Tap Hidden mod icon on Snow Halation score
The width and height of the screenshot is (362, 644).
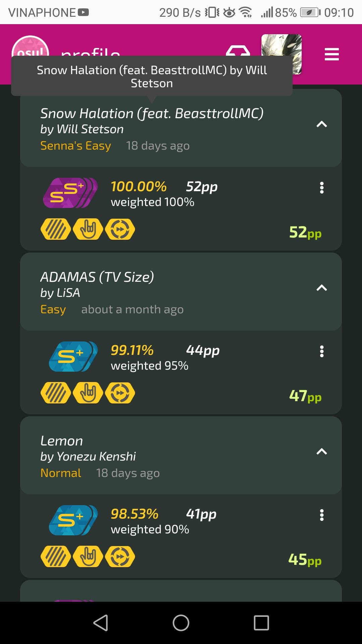(56, 229)
